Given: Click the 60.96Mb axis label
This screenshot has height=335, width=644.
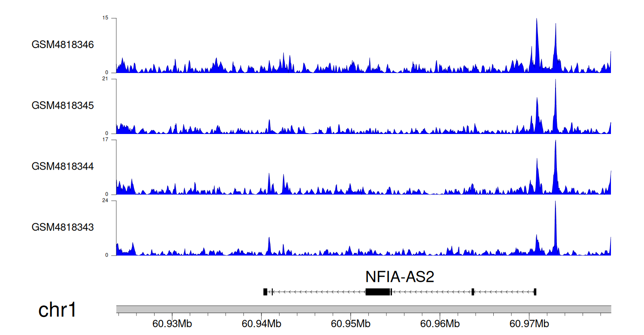Looking at the screenshot, I should (440, 323).
